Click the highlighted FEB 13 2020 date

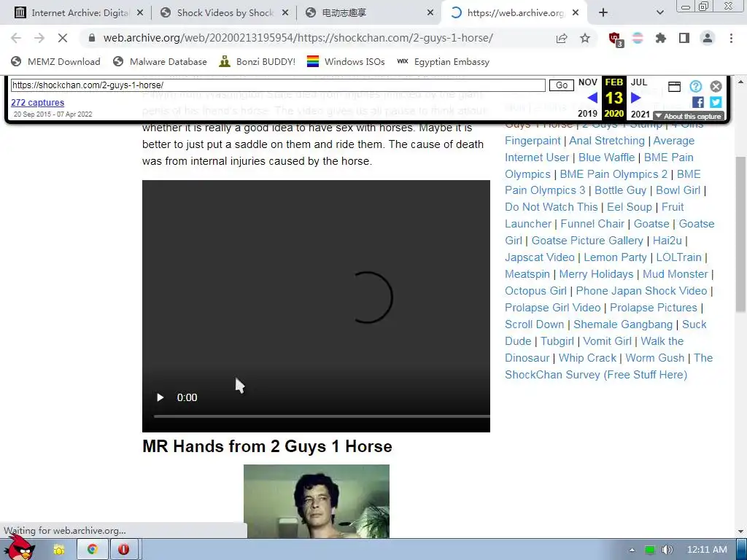(614, 98)
